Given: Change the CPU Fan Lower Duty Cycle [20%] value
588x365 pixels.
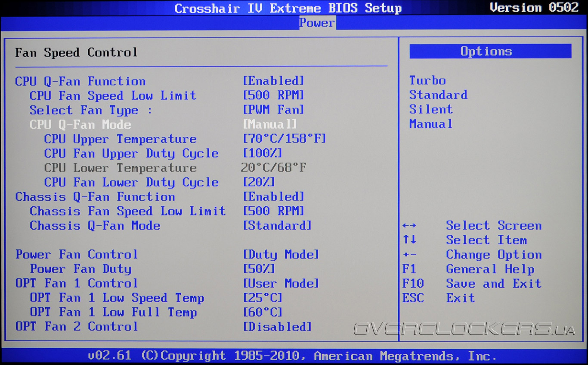Looking at the screenshot, I should tap(259, 182).
